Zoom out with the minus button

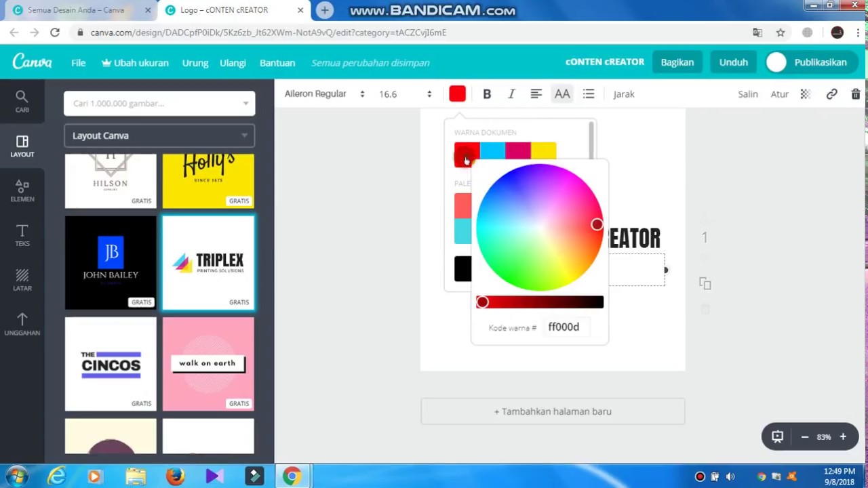(x=805, y=437)
